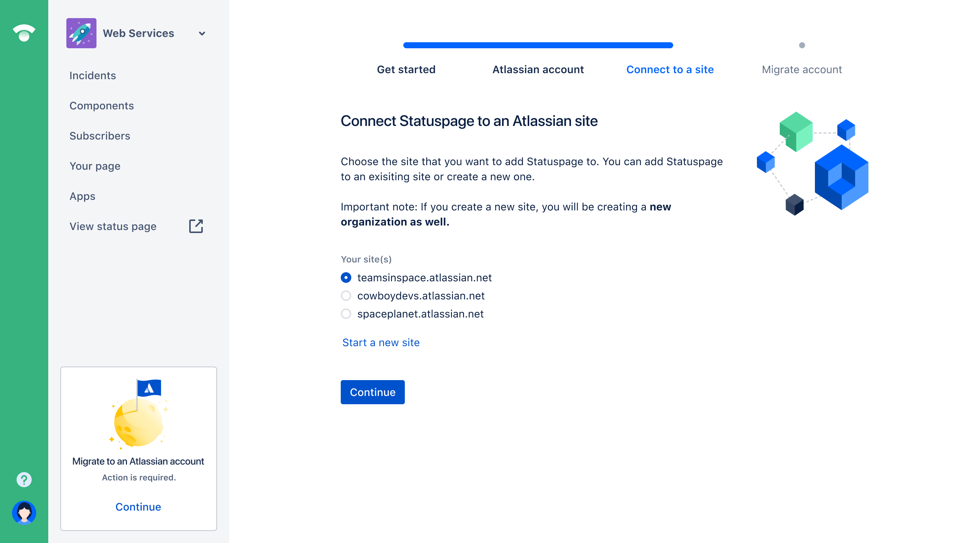980x543 pixels.
Task: Select cowboydevs.atlassian.net radio button
Action: point(346,296)
